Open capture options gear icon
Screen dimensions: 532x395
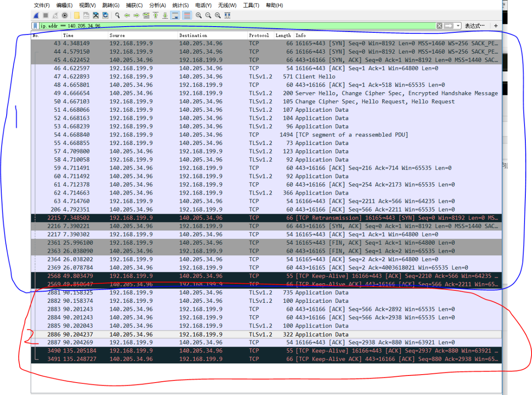click(x=65, y=16)
